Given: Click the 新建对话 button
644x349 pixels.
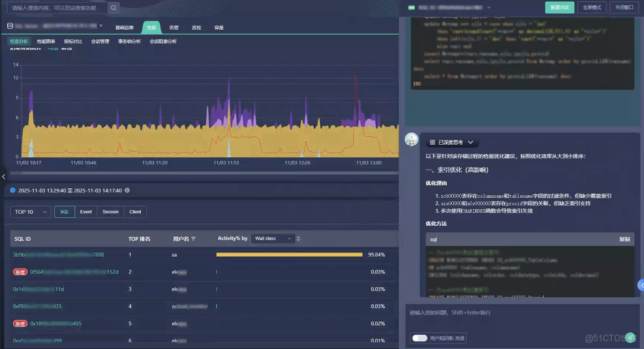Looking at the screenshot, I should [x=558, y=8].
